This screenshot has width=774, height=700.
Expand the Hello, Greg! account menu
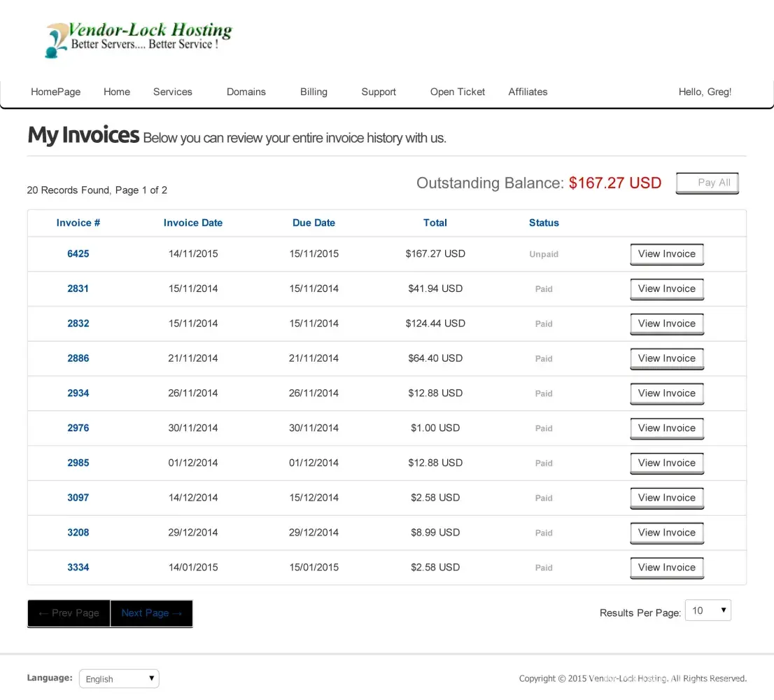(x=705, y=92)
